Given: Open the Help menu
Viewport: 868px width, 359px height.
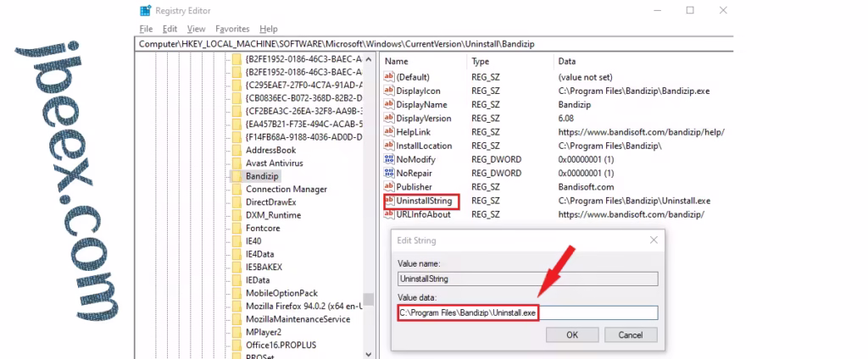Looking at the screenshot, I should [x=269, y=29].
